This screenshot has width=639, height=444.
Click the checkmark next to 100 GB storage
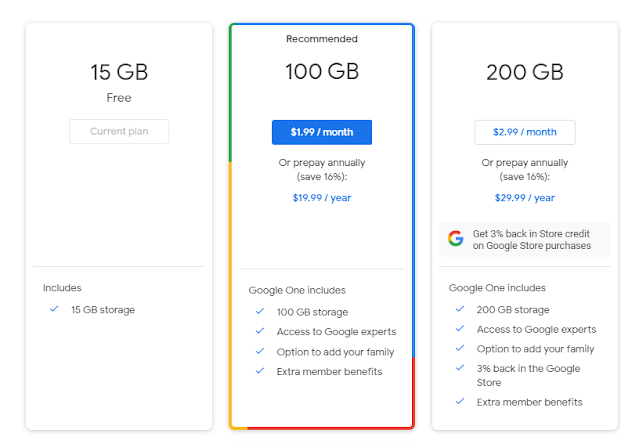coord(260,312)
